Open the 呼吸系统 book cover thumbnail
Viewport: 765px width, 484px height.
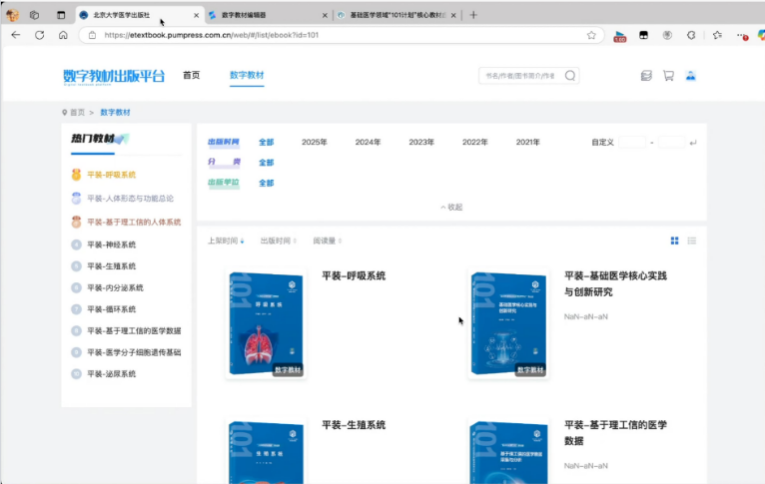[x=266, y=323]
